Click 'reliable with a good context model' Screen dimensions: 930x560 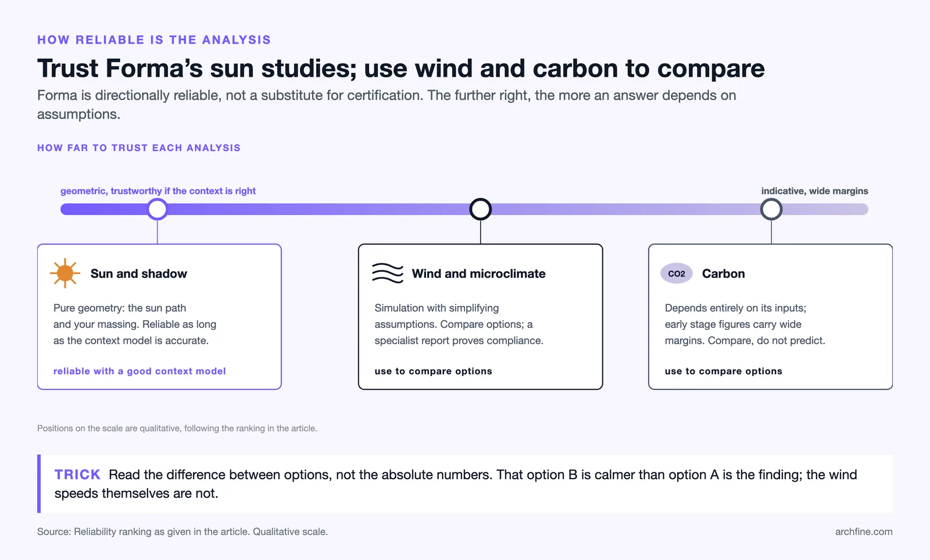point(139,371)
